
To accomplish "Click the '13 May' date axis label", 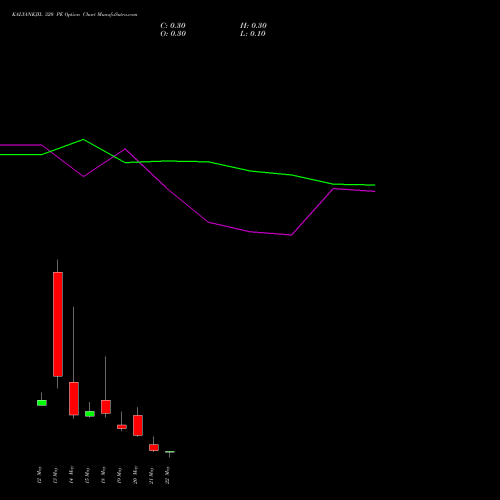I will tap(55, 475).
